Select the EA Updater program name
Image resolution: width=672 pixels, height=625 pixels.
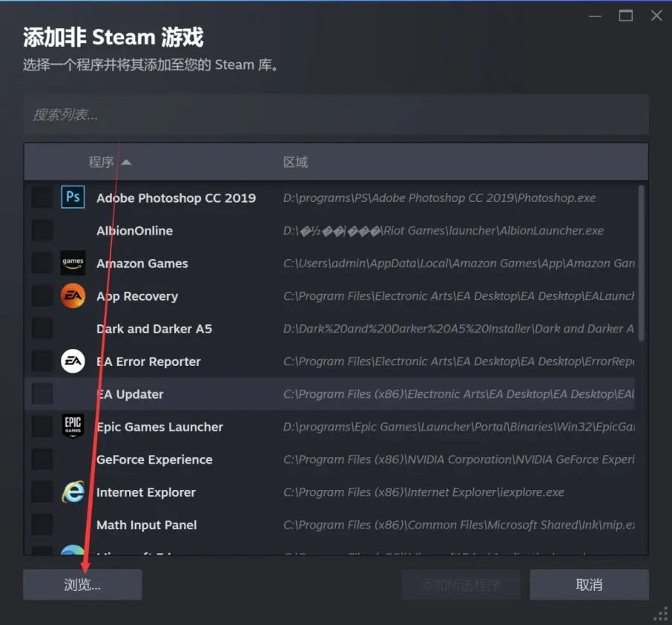[x=130, y=394]
